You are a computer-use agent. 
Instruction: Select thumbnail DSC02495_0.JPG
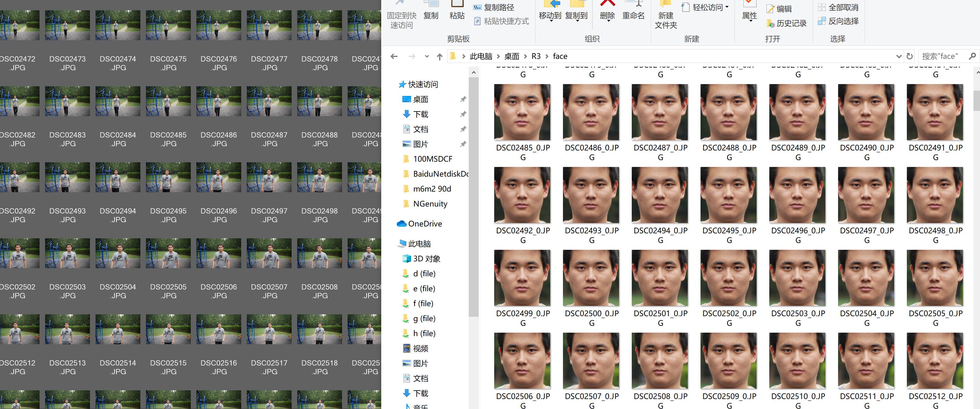(x=729, y=195)
